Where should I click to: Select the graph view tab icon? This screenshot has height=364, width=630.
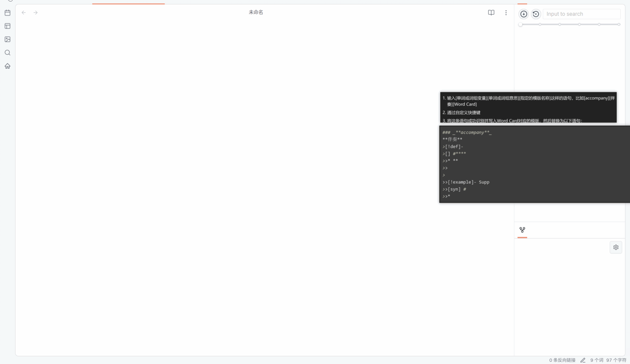pos(522,230)
